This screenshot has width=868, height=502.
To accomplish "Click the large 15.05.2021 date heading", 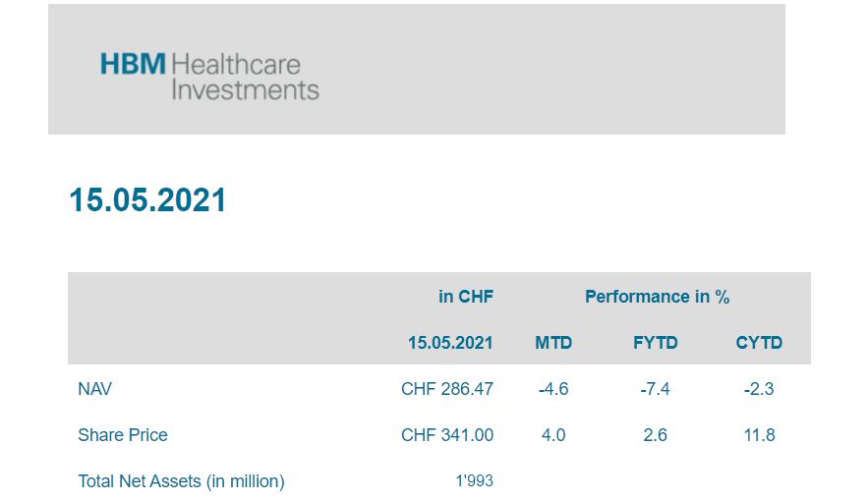I will [x=147, y=200].
